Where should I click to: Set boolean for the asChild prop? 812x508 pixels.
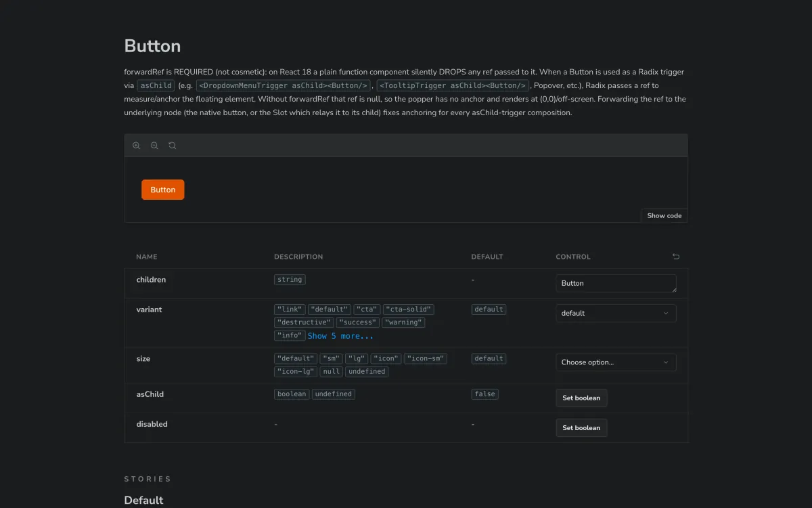click(581, 398)
